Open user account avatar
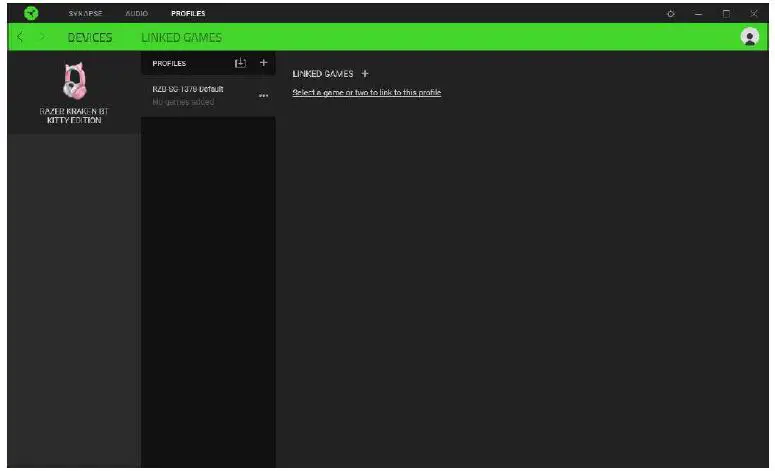The image size is (775, 471). pos(749,37)
